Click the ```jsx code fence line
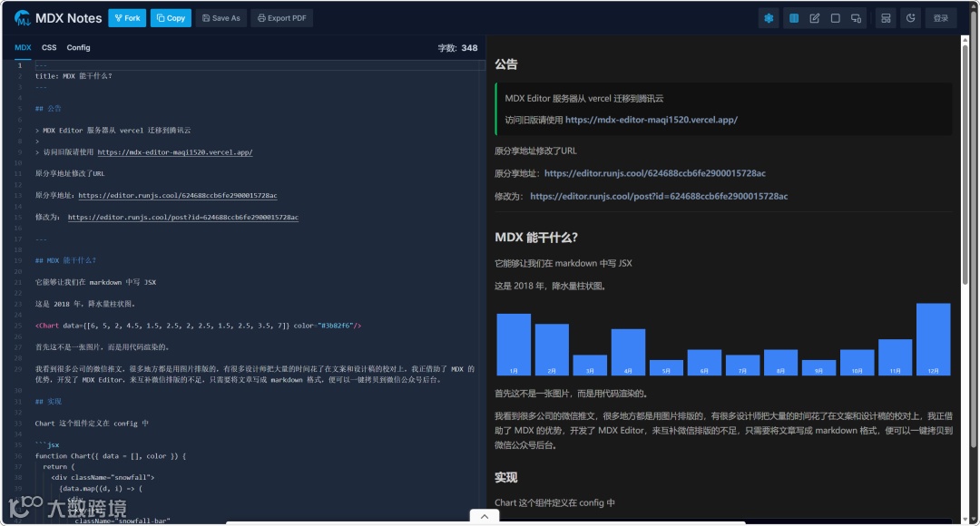The image size is (980, 526). [47, 444]
